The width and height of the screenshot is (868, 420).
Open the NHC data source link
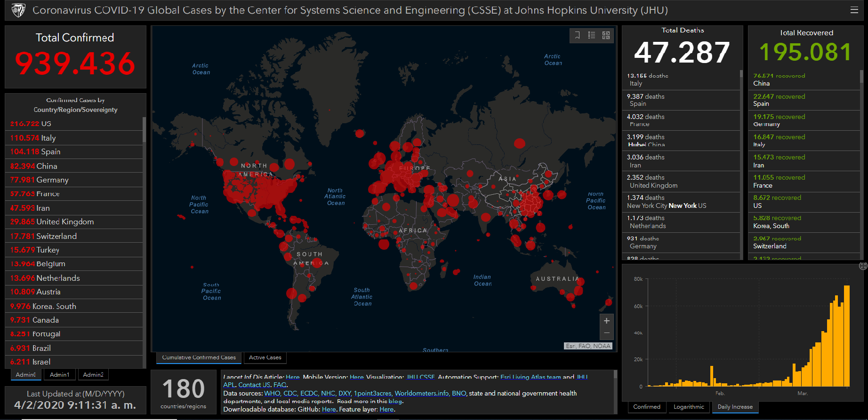(x=328, y=393)
